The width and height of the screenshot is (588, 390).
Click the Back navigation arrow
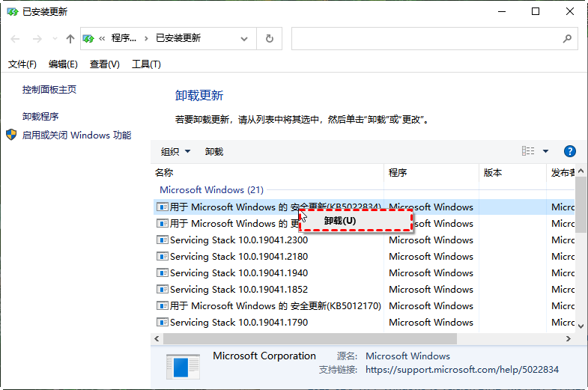15,39
